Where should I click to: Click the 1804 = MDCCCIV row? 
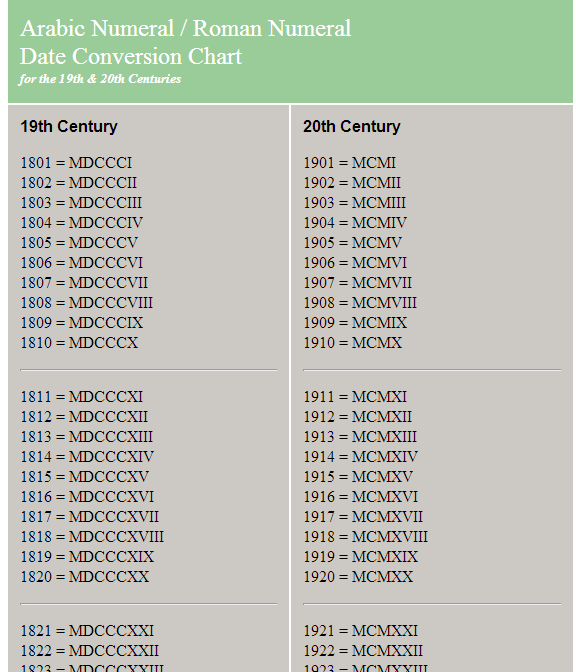[x=81, y=223]
